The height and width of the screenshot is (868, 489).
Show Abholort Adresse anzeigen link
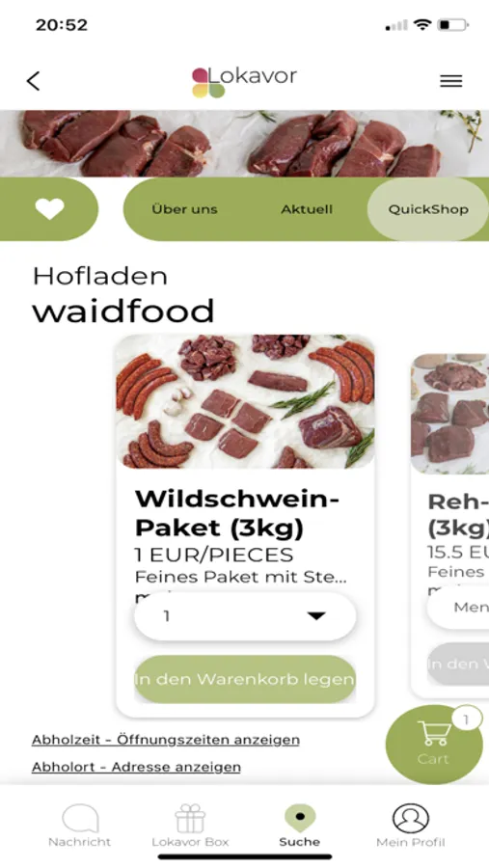[136, 768]
